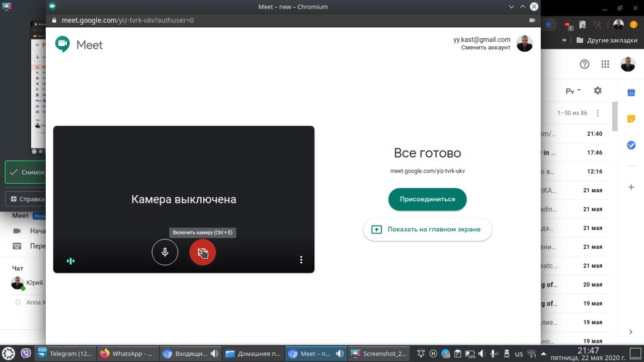Switch to the Telegram taskbar window
This screenshot has height=362, width=644.
65,353
